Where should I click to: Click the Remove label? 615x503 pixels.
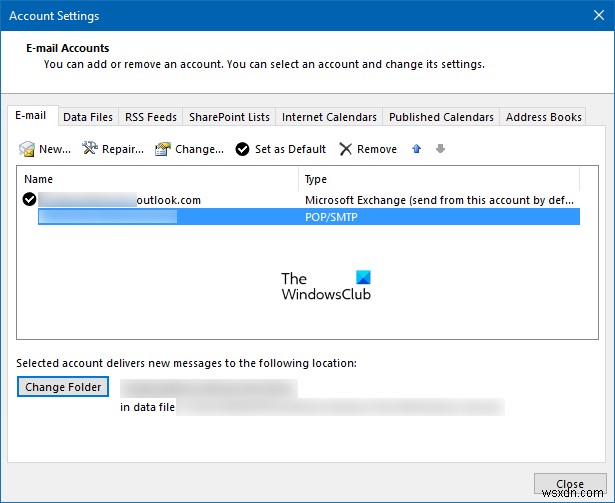pyautogui.click(x=377, y=149)
